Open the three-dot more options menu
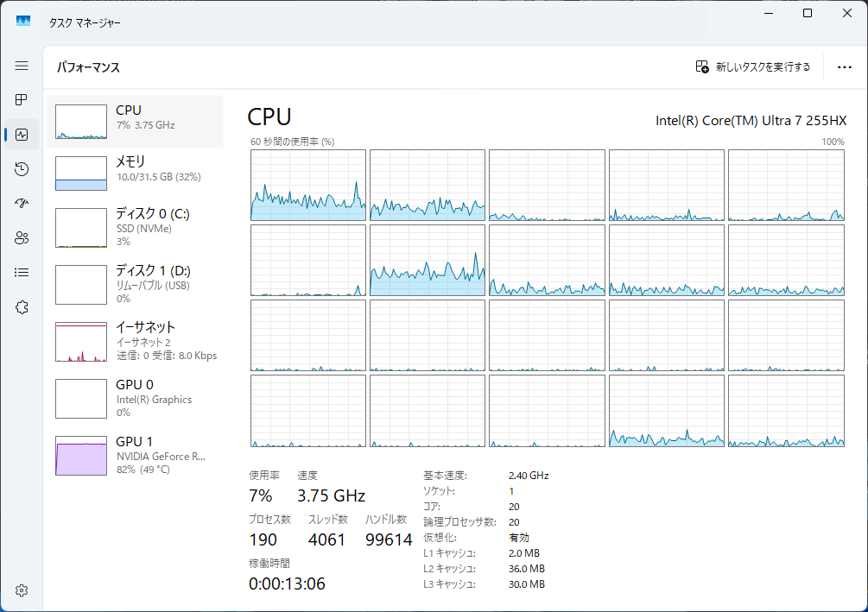 [x=845, y=67]
